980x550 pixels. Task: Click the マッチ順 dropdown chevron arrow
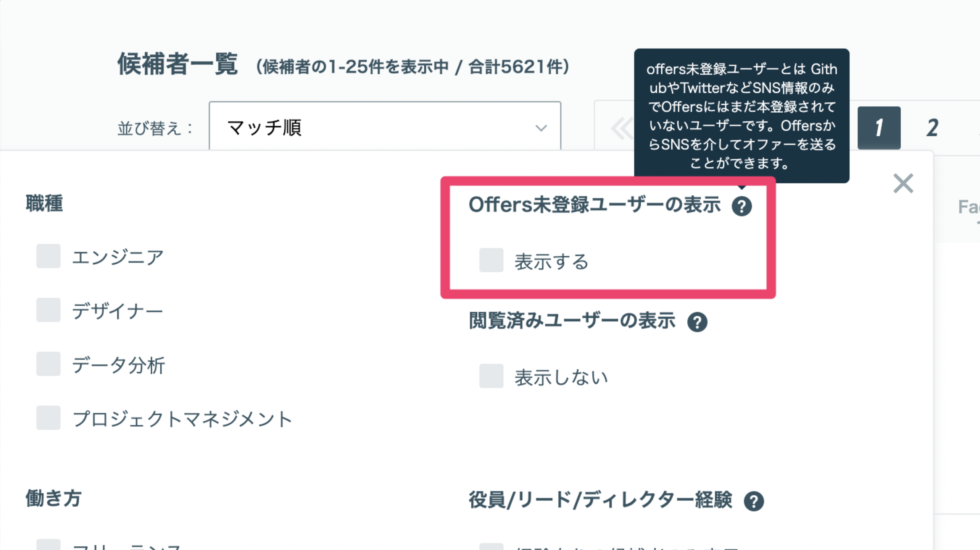pos(541,128)
